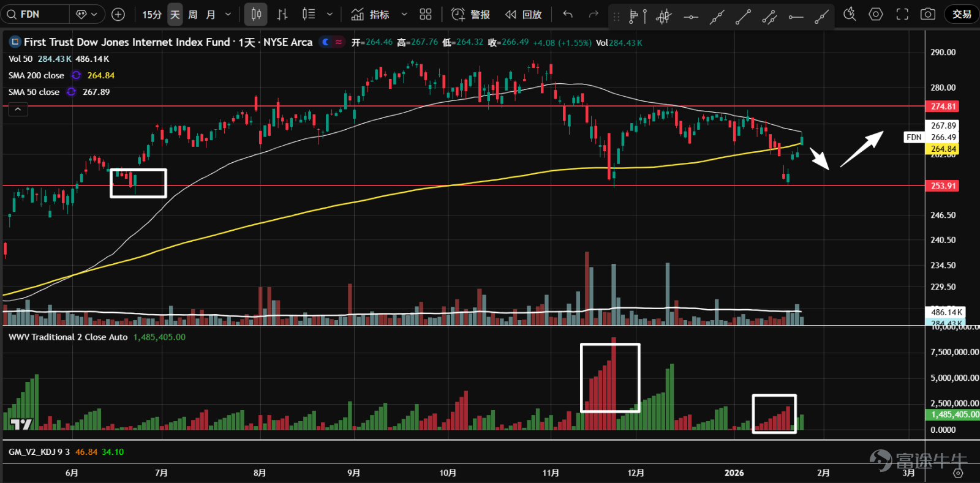Open the 指标 indicators dialog

point(370,14)
